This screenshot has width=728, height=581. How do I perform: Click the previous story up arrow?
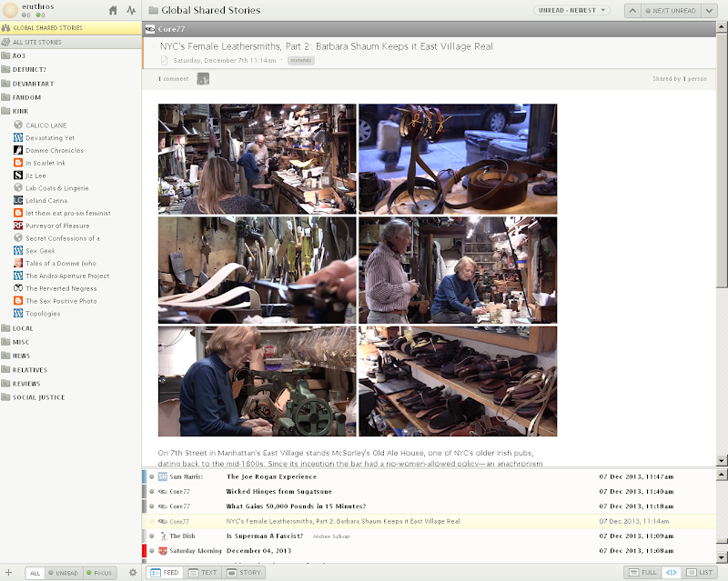(632, 11)
